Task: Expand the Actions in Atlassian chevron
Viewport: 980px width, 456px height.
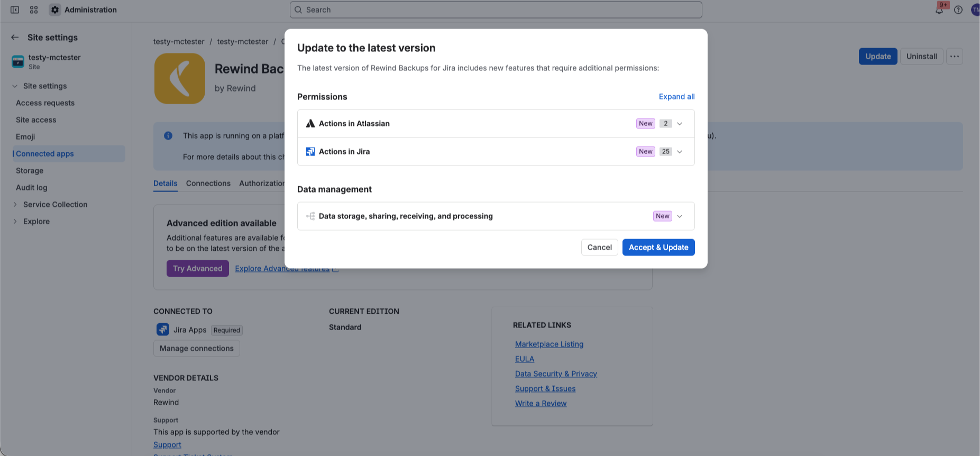Action: coord(680,123)
